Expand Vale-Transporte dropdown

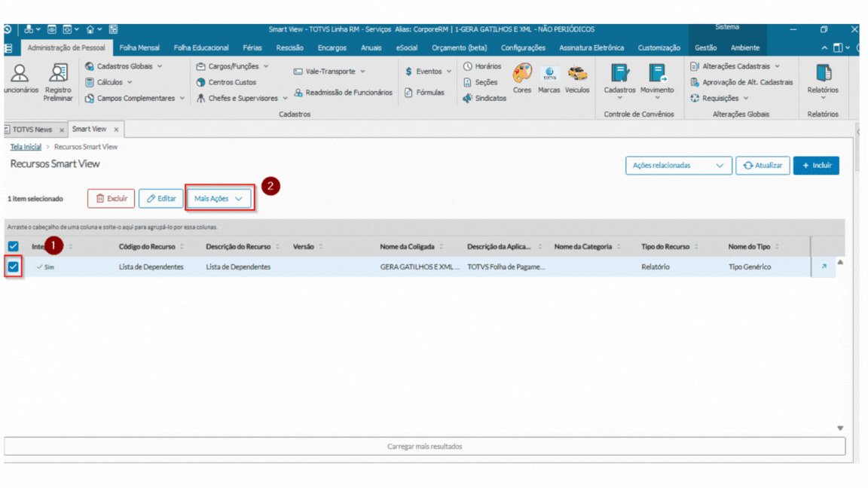click(x=362, y=72)
